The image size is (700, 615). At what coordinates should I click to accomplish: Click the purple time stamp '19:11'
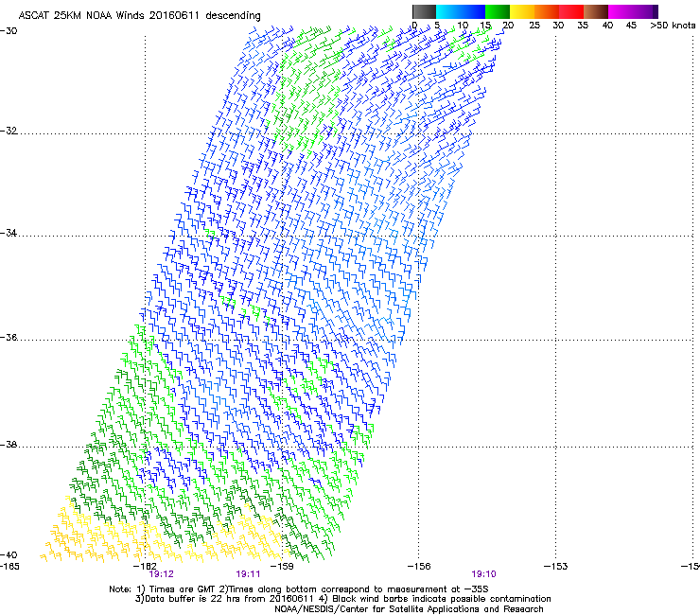click(248, 574)
